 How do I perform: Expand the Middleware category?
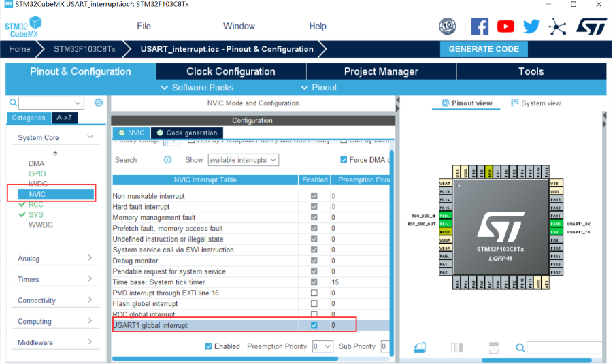(x=90, y=342)
